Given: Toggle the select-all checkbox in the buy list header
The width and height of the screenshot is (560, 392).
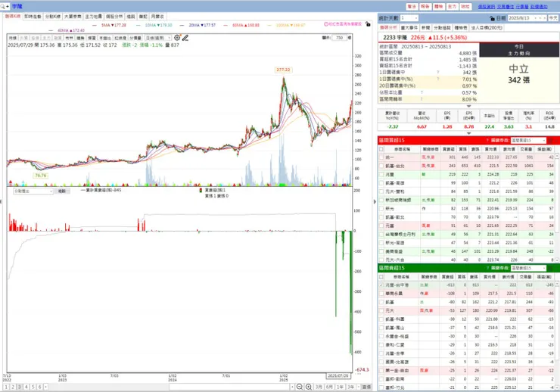Looking at the screenshot, I should (381, 149).
